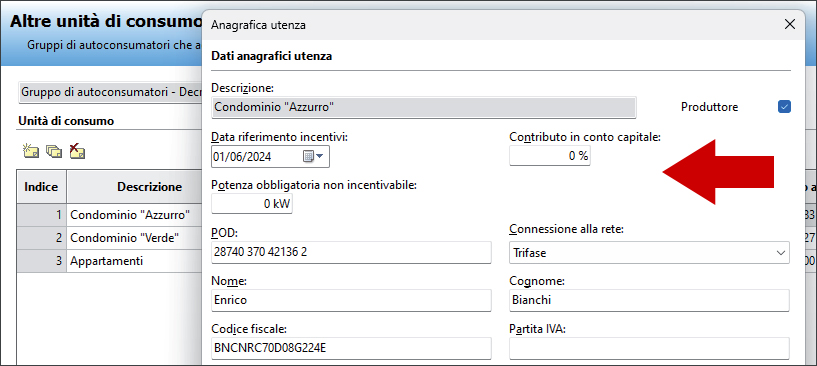Open the calendar picker for incentive date
The image size is (817, 366).
click(313, 156)
